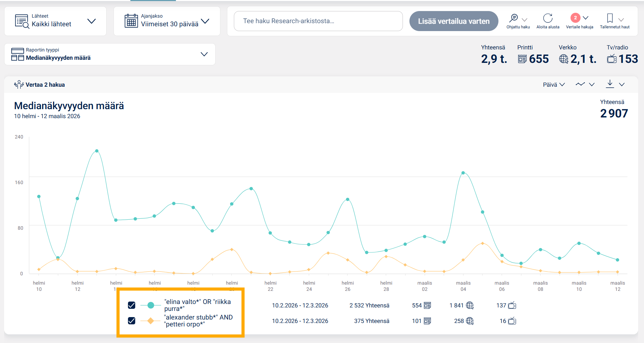Screen dimensions: 644x343
Task: Click the Verkko globe icon in summary
Action: (x=564, y=59)
